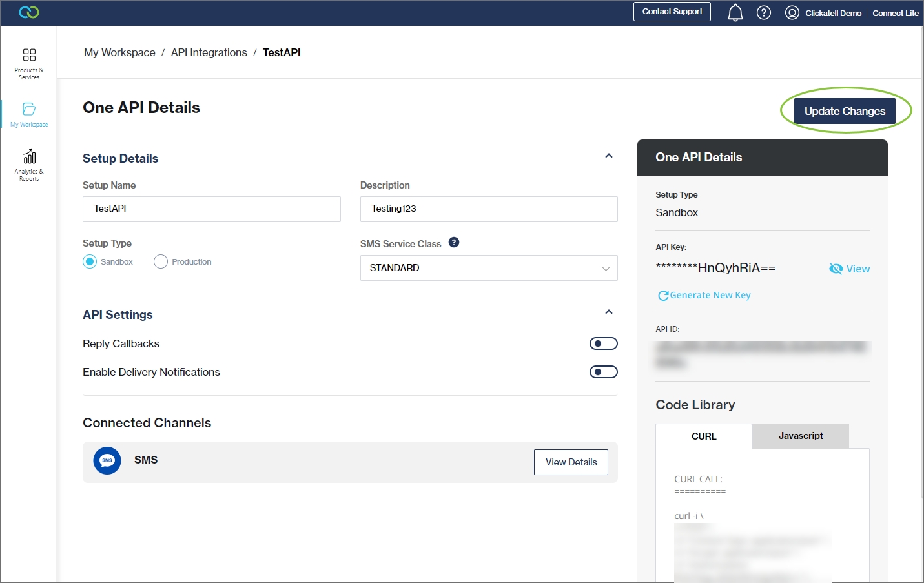Click the Setup Name input field
This screenshot has width=924, height=583.
tap(211, 209)
